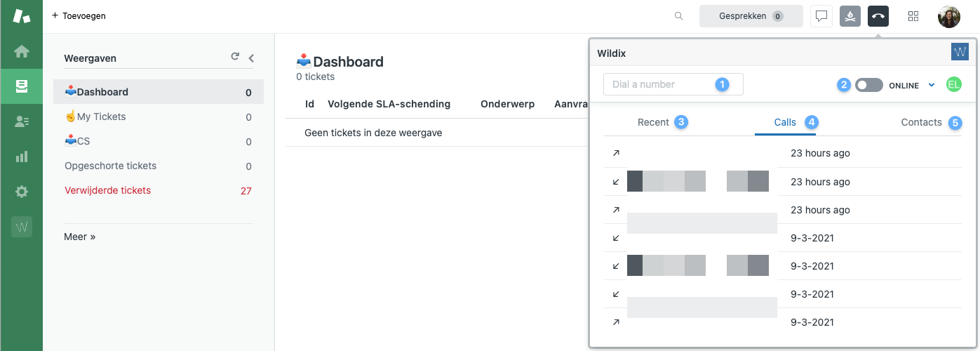The image size is (980, 351).
Task: Open the Gesprekken conversations button
Action: (x=751, y=16)
